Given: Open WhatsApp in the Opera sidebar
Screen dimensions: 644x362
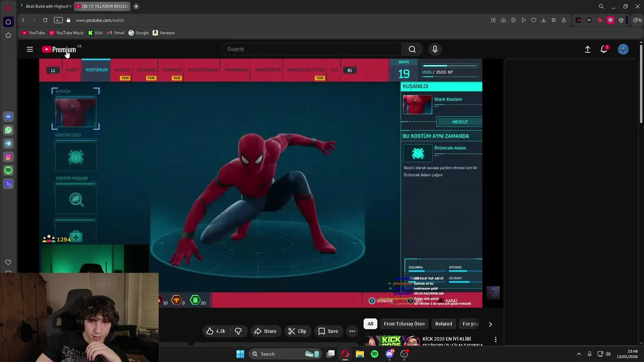Looking at the screenshot, I should coord(8,130).
